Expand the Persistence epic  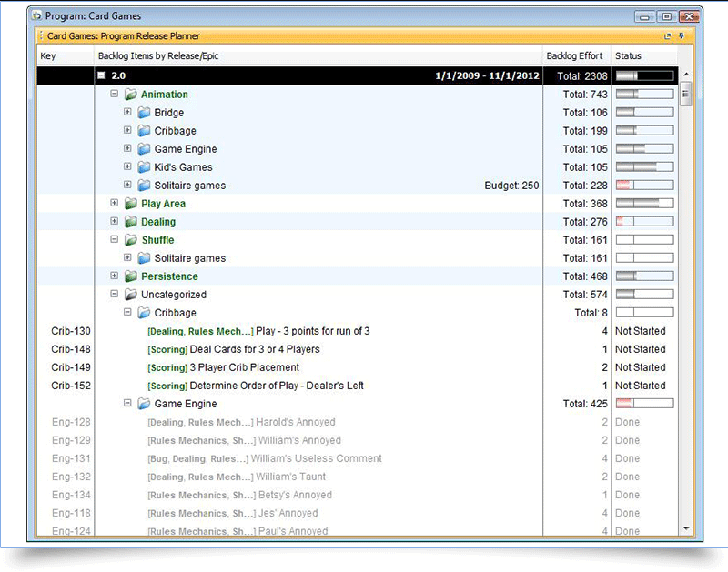pyautogui.click(x=115, y=276)
